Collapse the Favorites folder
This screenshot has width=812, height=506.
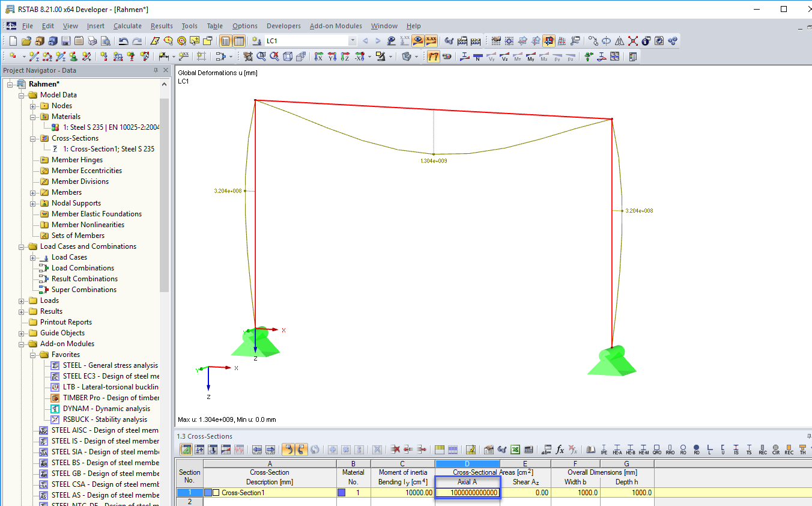34,355
